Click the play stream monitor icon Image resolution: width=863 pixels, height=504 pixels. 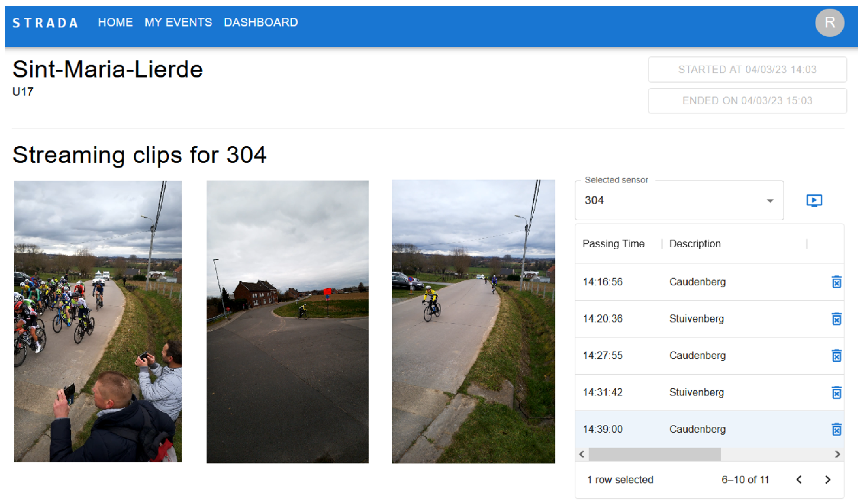click(814, 201)
